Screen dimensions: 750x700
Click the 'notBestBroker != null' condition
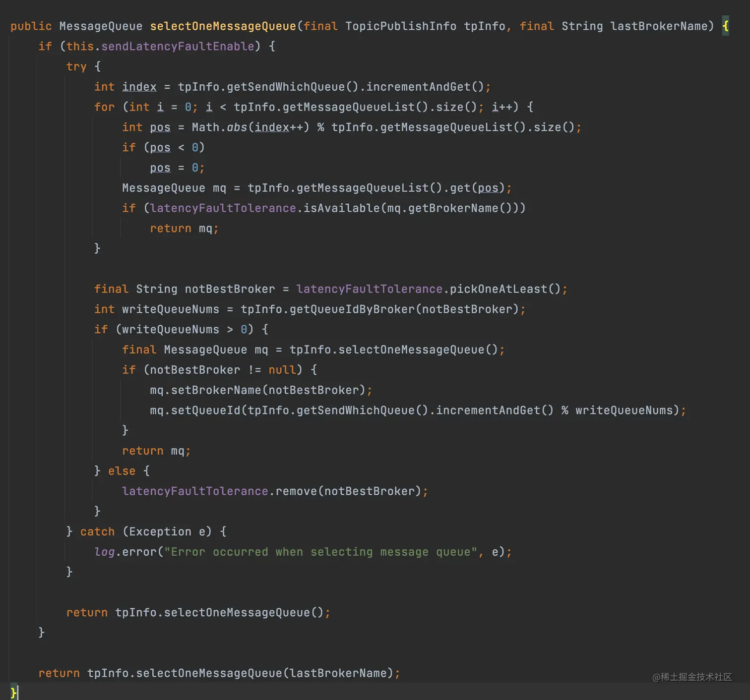(223, 370)
